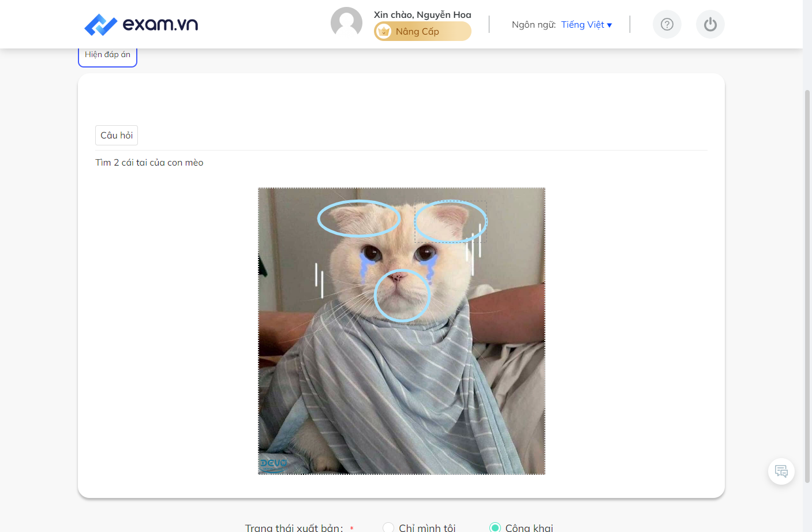The width and height of the screenshot is (812, 532).
Task: Click the exam.vn logo
Action: [x=141, y=24]
